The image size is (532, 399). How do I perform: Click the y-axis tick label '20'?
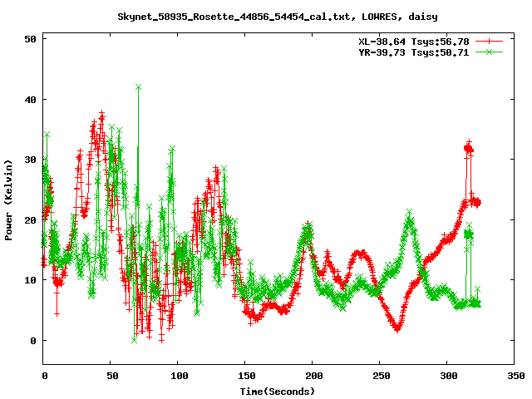pyautogui.click(x=30, y=220)
